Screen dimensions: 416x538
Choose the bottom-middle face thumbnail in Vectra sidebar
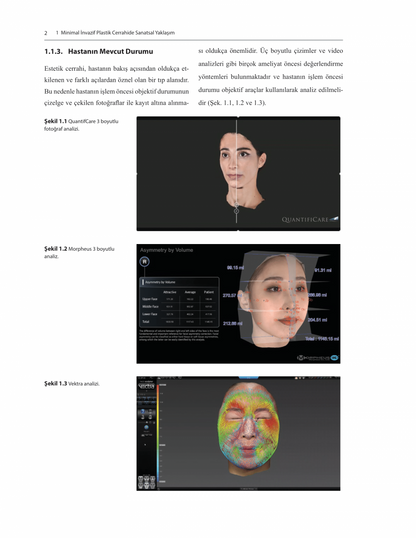pyautogui.click(x=147, y=486)
